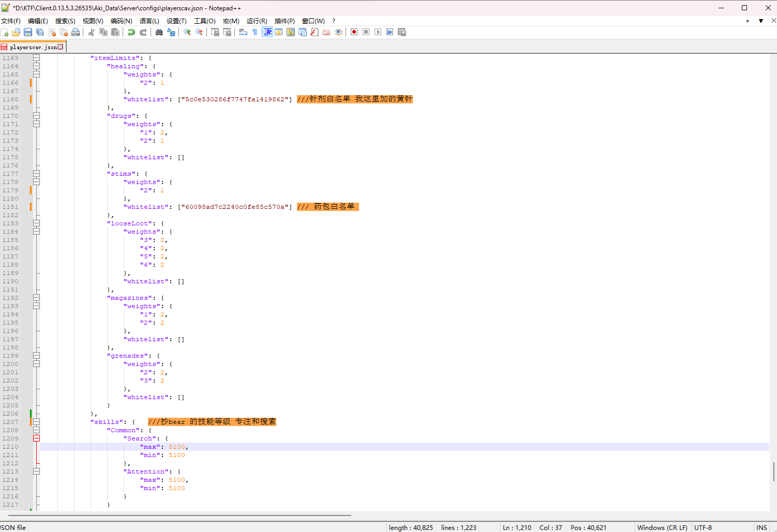Close the playerscav.json tab

[x=61, y=47]
